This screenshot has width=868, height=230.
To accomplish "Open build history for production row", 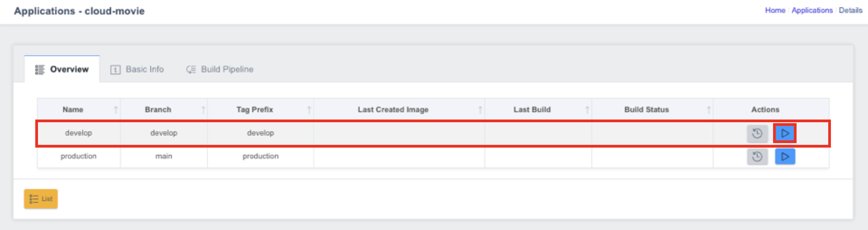I will coord(757,157).
